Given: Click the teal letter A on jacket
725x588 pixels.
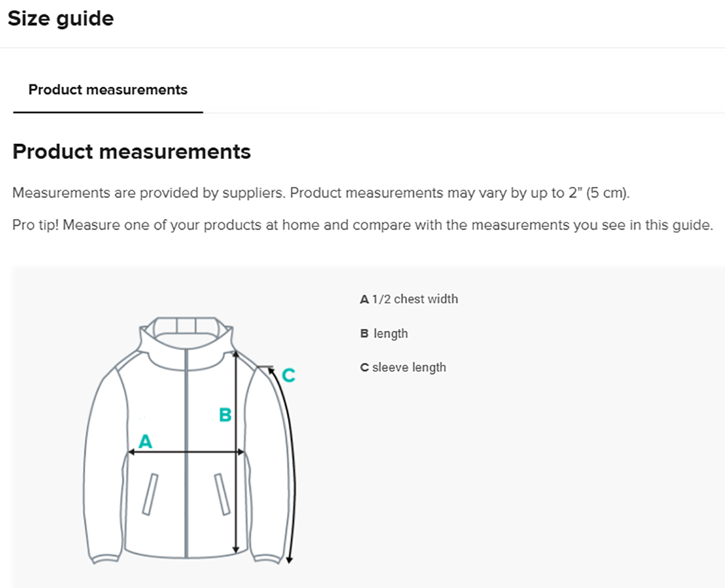Looking at the screenshot, I should (x=145, y=441).
